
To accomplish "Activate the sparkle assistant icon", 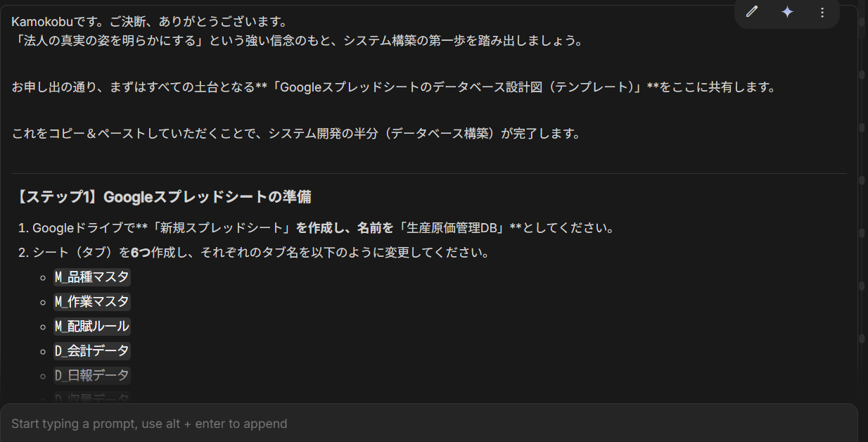I will (787, 11).
